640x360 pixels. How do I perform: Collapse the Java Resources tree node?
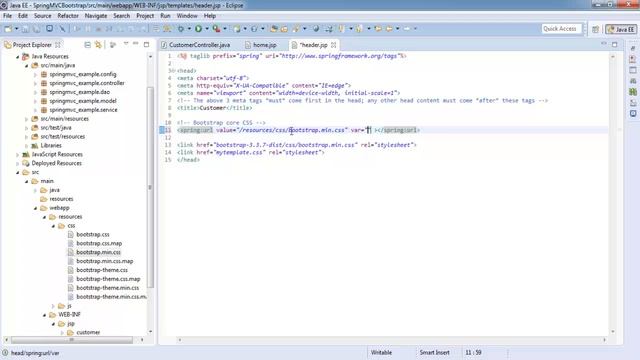[18, 57]
